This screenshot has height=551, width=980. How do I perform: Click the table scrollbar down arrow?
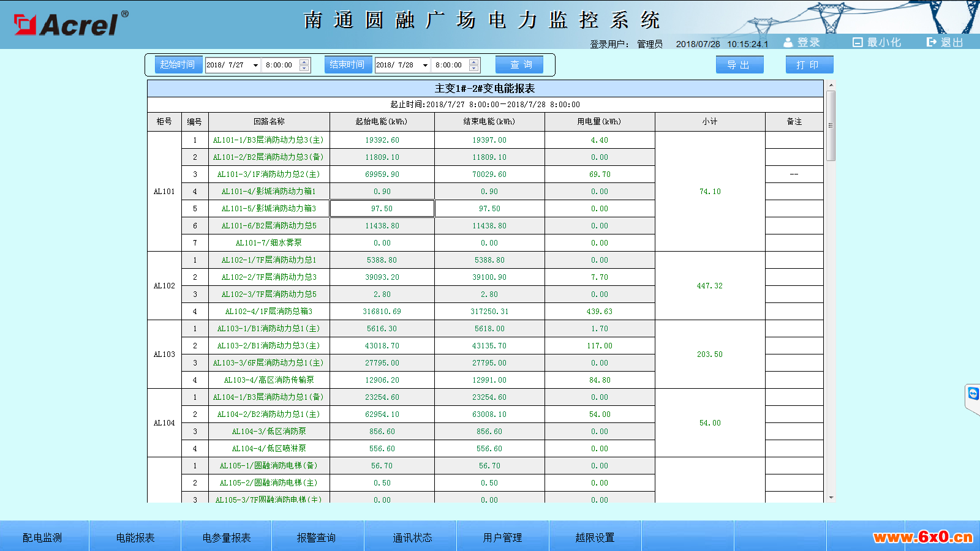pyautogui.click(x=831, y=498)
